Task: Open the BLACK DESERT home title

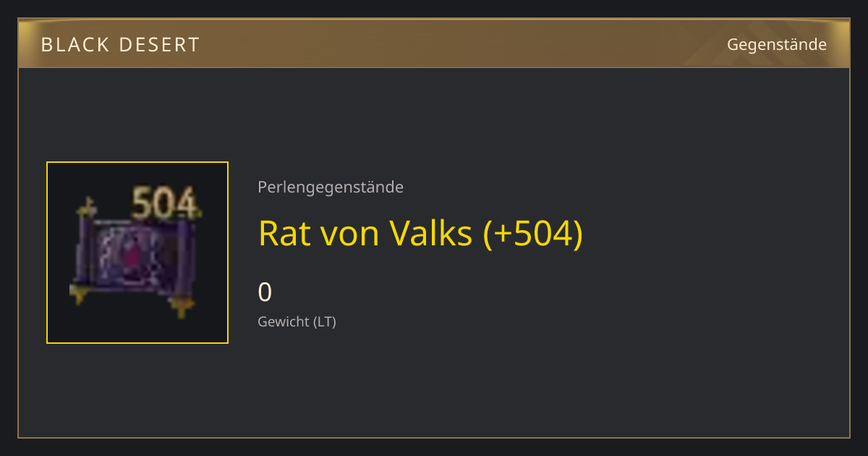Action: coord(120,45)
